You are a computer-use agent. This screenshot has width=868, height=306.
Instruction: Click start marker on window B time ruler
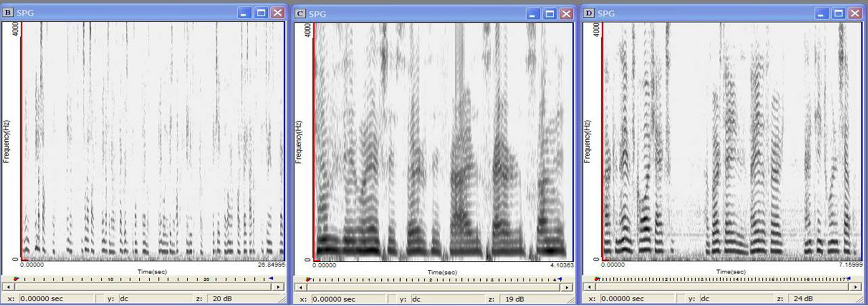pyautogui.click(x=16, y=279)
